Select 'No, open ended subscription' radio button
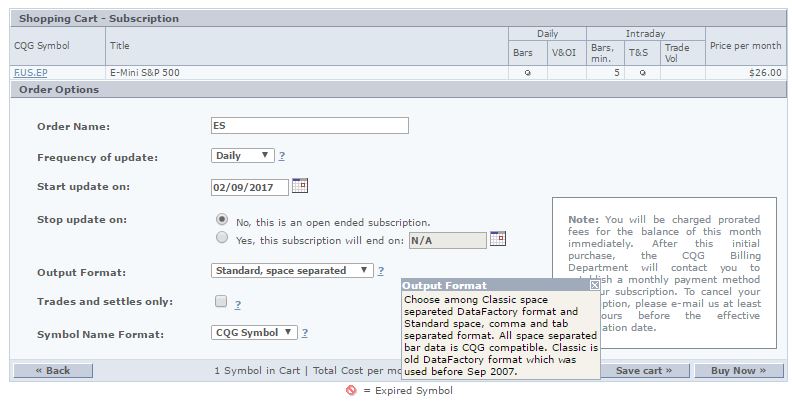This screenshot has width=792, height=412. click(222, 220)
